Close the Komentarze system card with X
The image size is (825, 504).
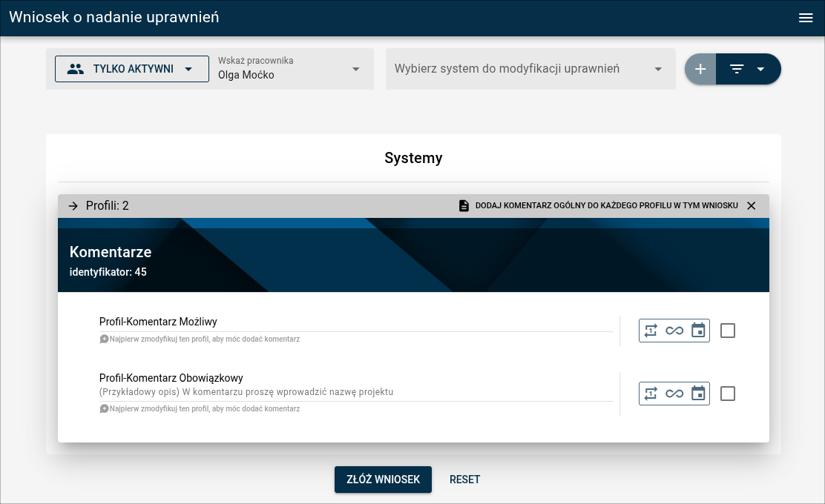pos(751,206)
